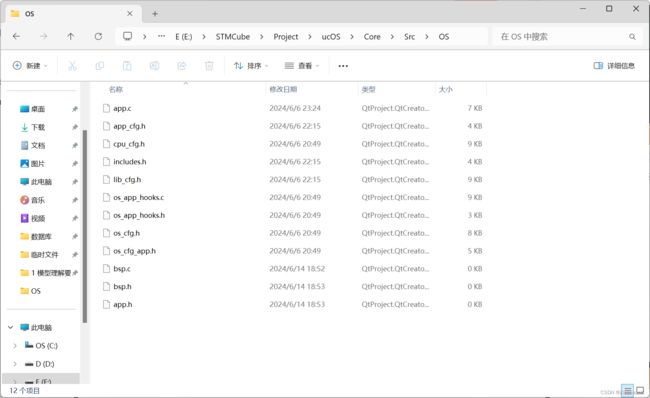The height and width of the screenshot is (398, 650).
Task: Open 临时文件 folder in sidebar
Action: [x=44, y=255]
